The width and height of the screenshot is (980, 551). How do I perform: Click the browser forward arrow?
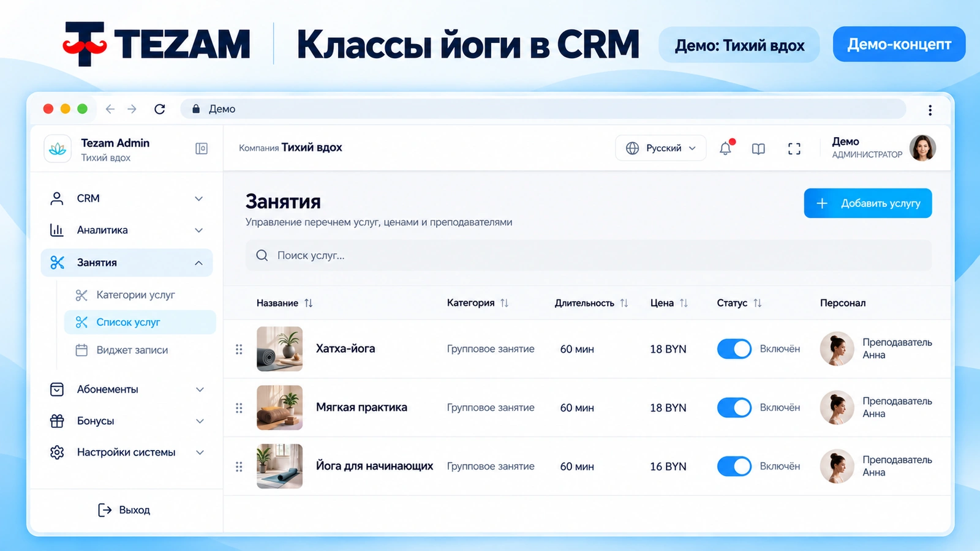coord(132,109)
